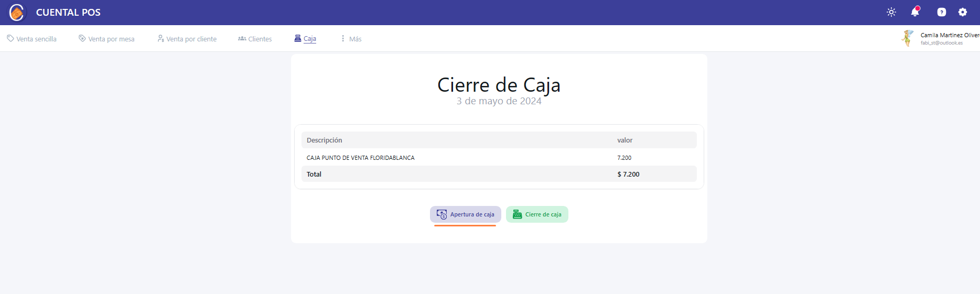The width and height of the screenshot is (980, 294).
Task: Click the Total row amount $ 7.200
Action: [628, 175]
